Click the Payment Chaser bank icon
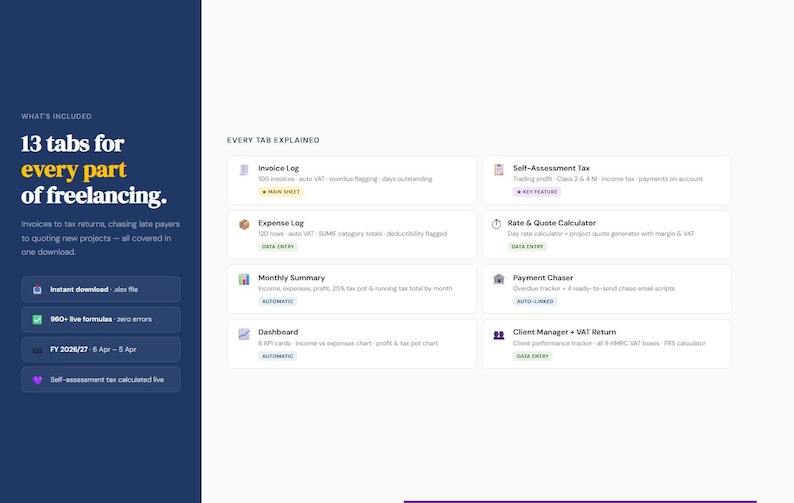Image resolution: width=794 pixels, height=503 pixels. point(499,279)
